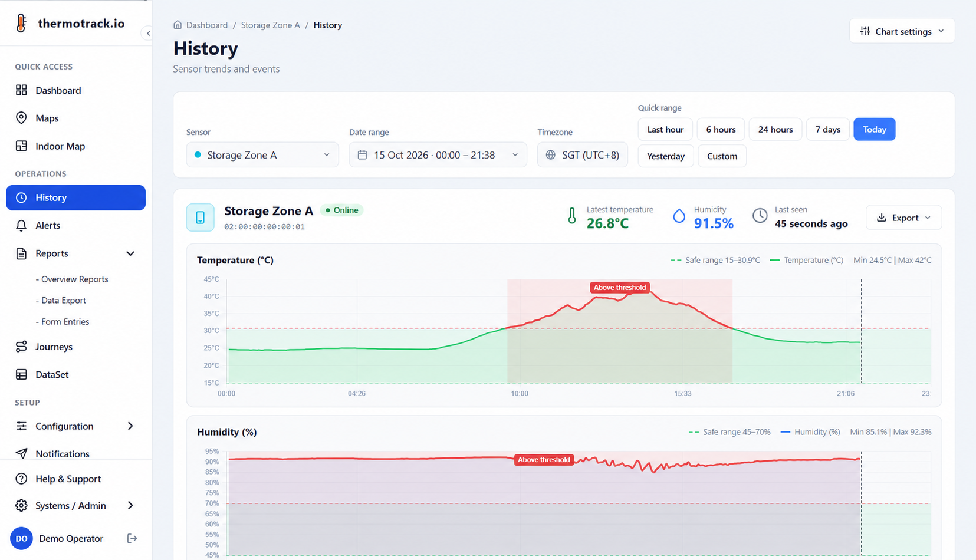
Task: Click the Temperature (°C) green legend swatch
Action: [x=775, y=260]
